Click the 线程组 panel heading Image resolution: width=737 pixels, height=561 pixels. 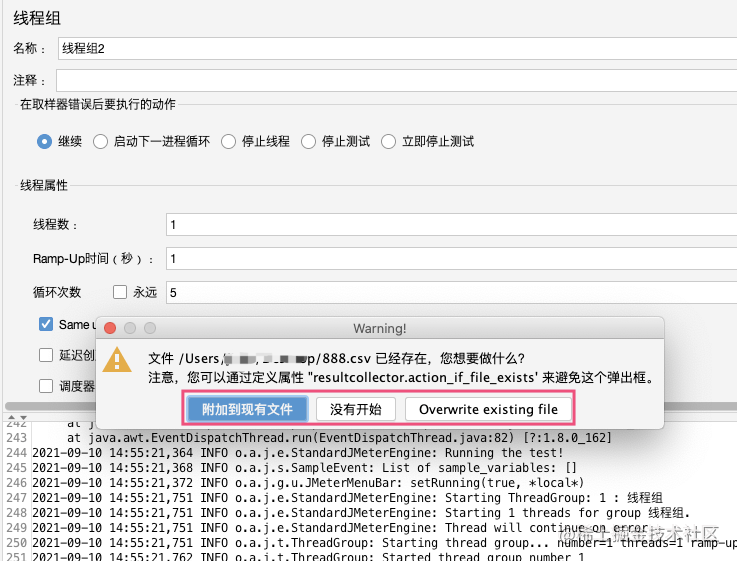pos(37,18)
